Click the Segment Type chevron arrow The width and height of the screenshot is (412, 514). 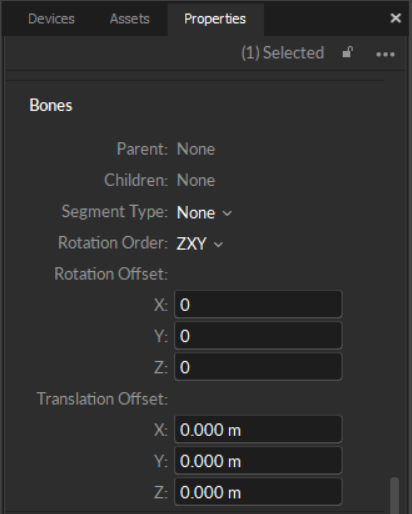coord(227,213)
